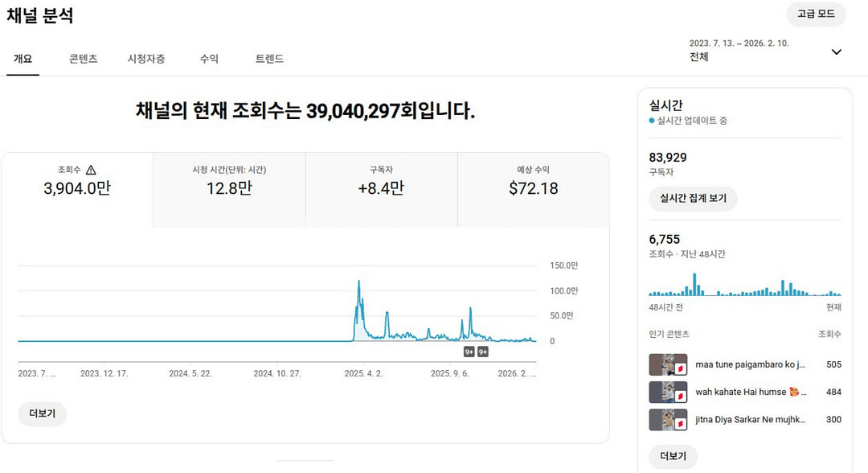Click the 48-hour views bar chart
868x473 pixels.
coord(744,286)
